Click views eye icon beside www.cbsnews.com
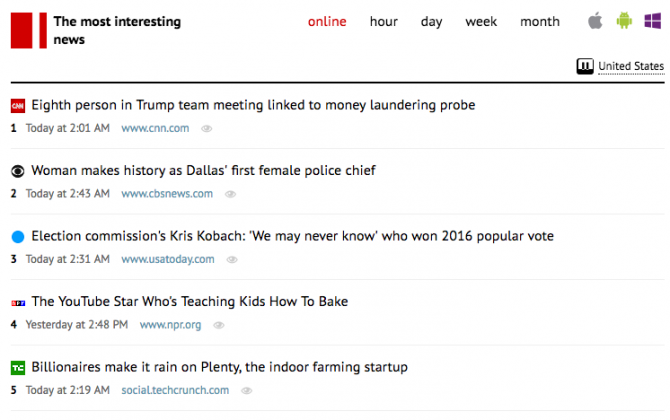This screenshot has height=420, width=670. pyautogui.click(x=231, y=194)
